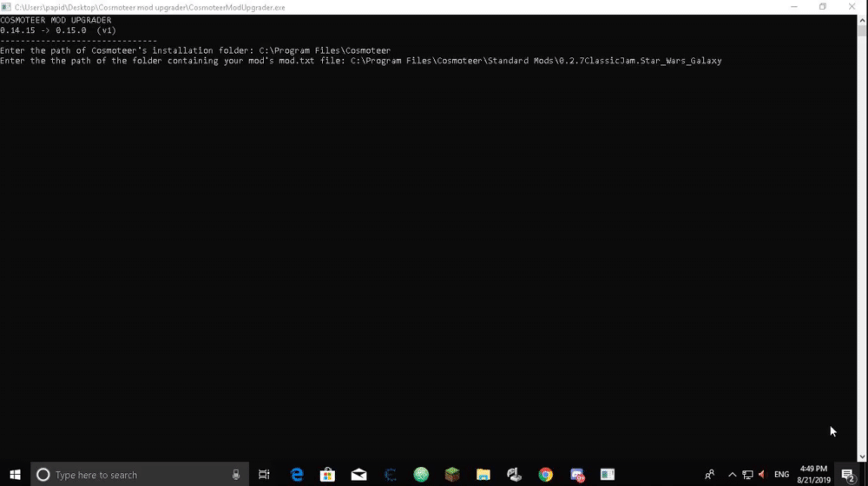Open network status tray icon
The width and height of the screenshot is (868, 486).
point(747,475)
